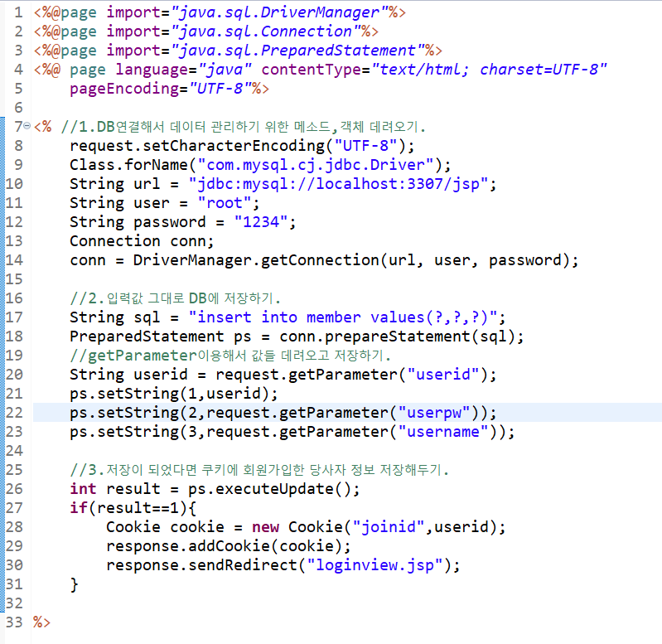This screenshot has height=644, width=662.
Task: Click the jdbc:mysql://localhost:3307/jsp URL string
Action: (338, 184)
